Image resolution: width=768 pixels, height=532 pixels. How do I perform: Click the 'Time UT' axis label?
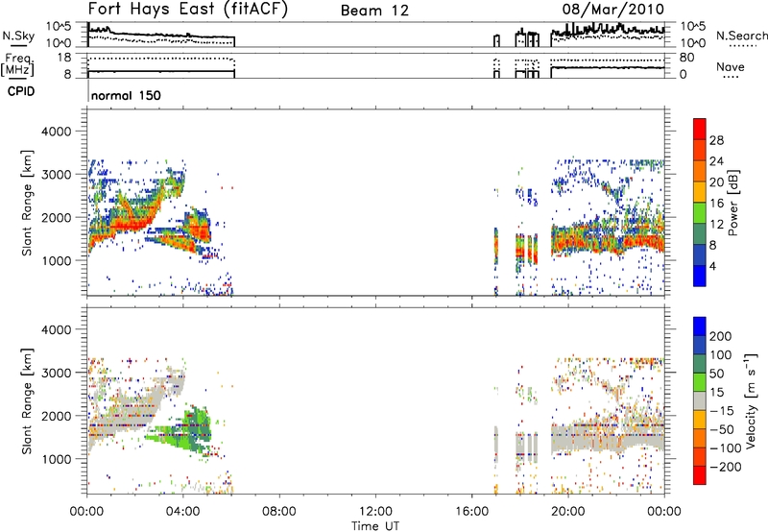tap(375, 526)
